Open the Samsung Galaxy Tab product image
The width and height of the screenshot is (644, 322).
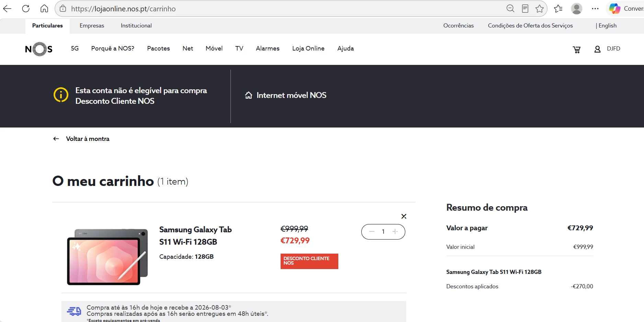(x=108, y=257)
